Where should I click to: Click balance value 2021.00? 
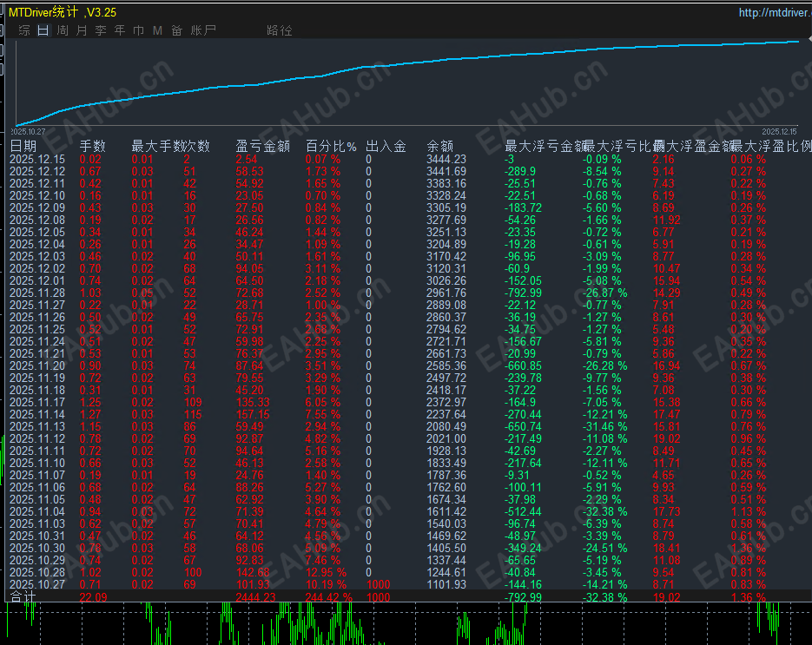tap(446, 439)
